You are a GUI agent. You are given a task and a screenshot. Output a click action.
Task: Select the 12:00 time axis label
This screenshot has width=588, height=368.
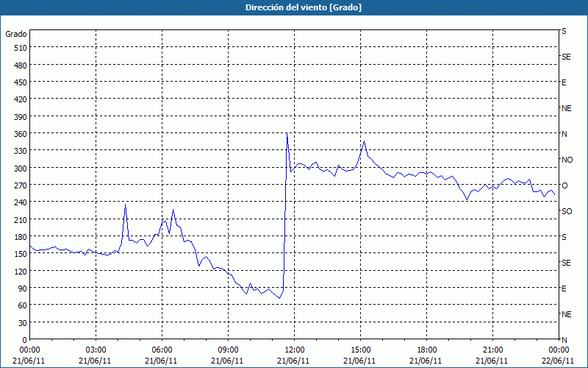tap(295, 350)
